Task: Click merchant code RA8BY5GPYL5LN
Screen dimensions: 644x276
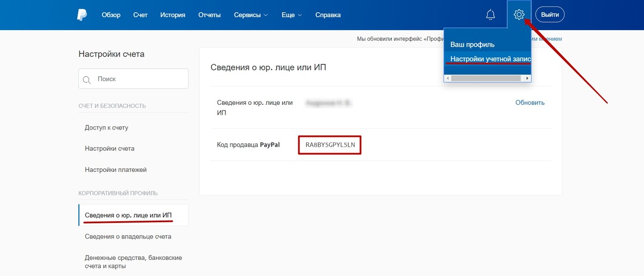Action: [x=330, y=145]
